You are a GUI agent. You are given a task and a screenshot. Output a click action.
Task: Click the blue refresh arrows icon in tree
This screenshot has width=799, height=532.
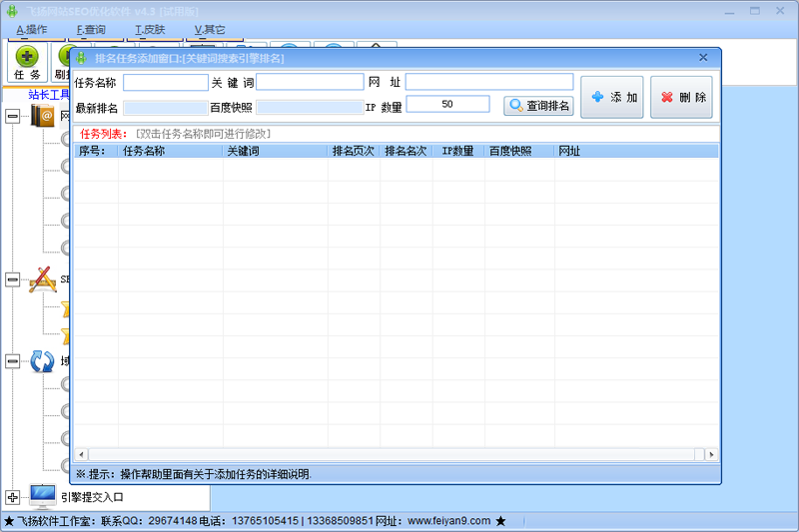[42, 361]
